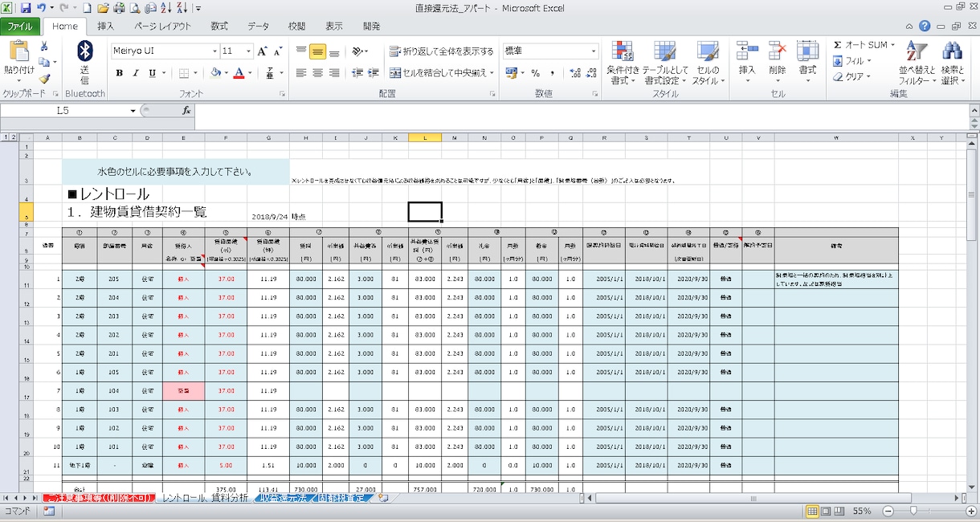Switch to the ページ レイアウト ribbon tab

point(162,27)
